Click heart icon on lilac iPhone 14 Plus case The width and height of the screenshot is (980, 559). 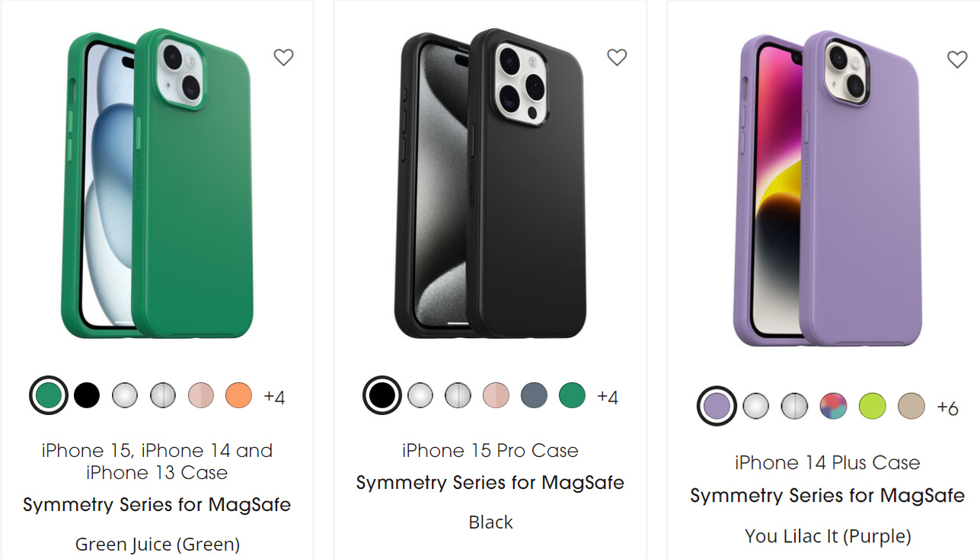(x=957, y=59)
